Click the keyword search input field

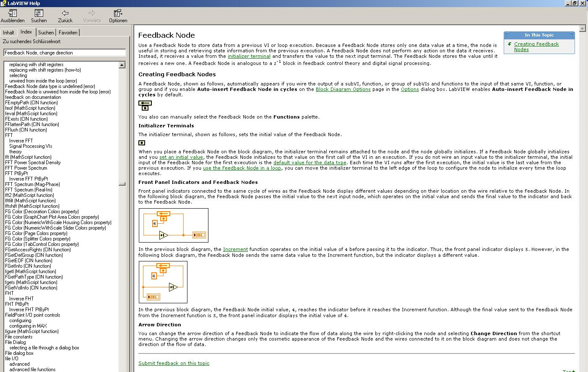(x=65, y=53)
